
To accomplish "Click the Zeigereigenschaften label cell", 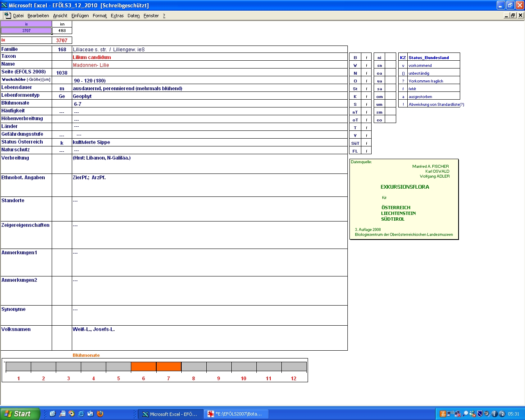I will pyautogui.click(x=26, y=235).
